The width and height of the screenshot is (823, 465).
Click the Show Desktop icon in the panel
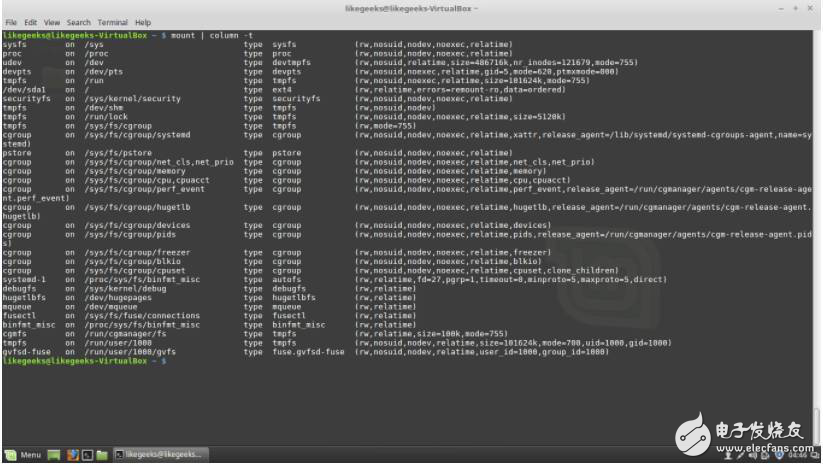[54, 455]
